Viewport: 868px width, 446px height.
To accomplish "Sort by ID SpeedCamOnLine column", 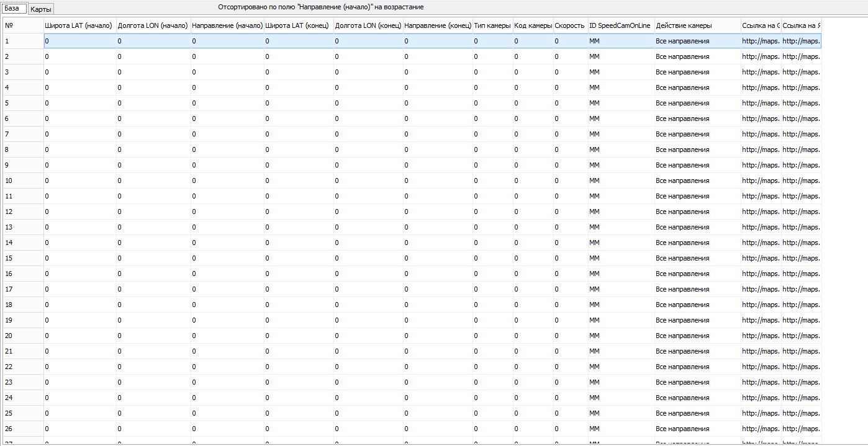I will point(620,25).
